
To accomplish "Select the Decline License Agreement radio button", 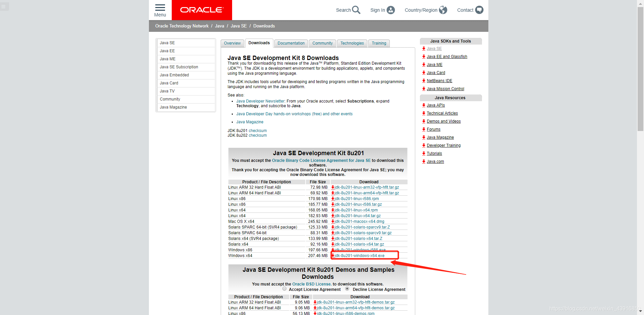I will coord(347,289).
